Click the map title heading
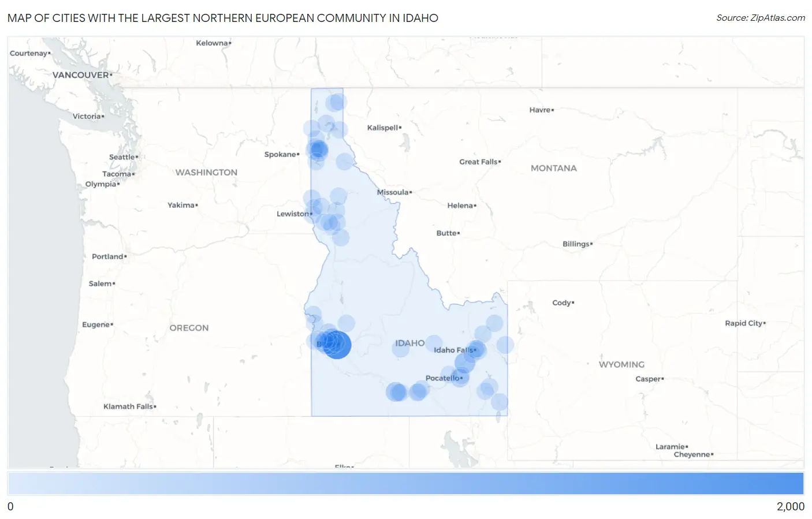The image size is (812, 519). click(223, 18)
